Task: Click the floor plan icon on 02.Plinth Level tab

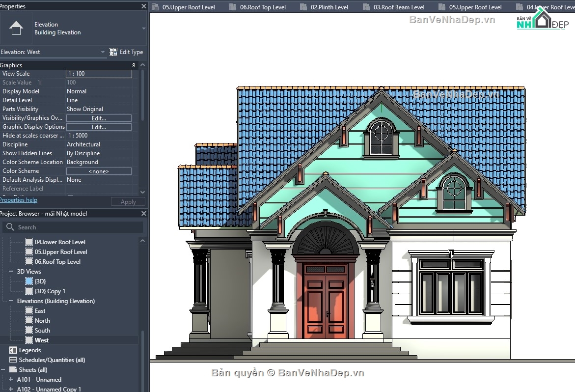Action: pos(303,7)
